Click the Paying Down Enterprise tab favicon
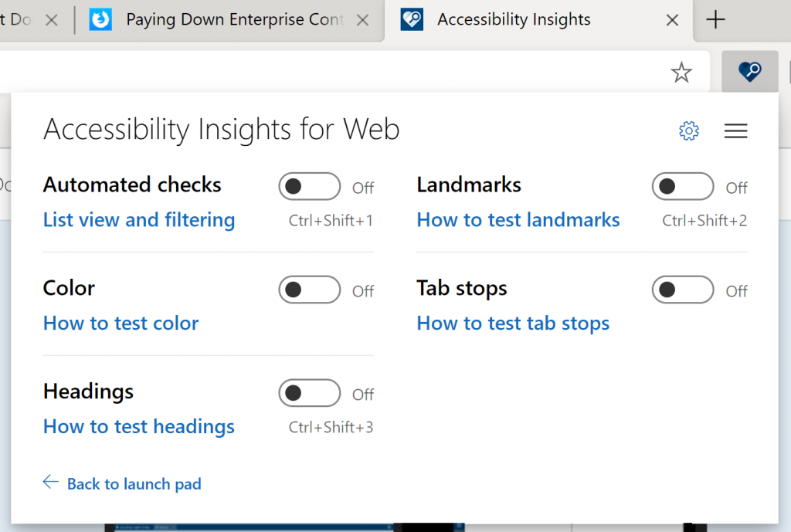Screen dimensions: 791x532 coord(100,19)
